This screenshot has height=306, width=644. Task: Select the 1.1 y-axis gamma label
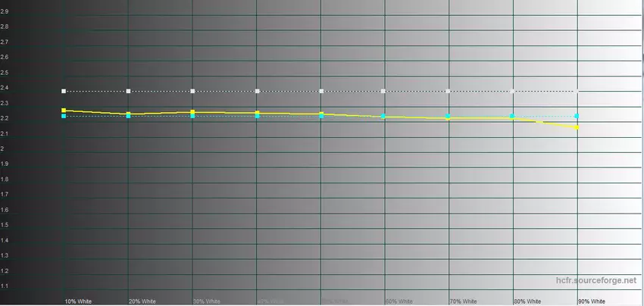(x=5, y=286)
